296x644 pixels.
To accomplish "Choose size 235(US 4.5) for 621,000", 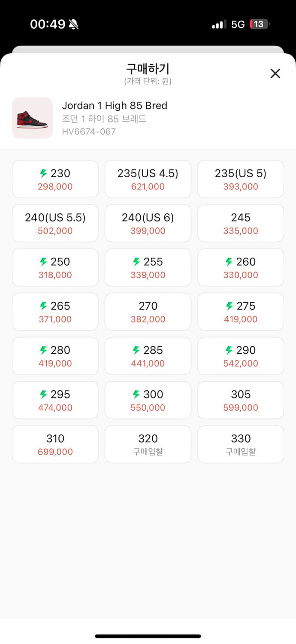I will (148, 179).
